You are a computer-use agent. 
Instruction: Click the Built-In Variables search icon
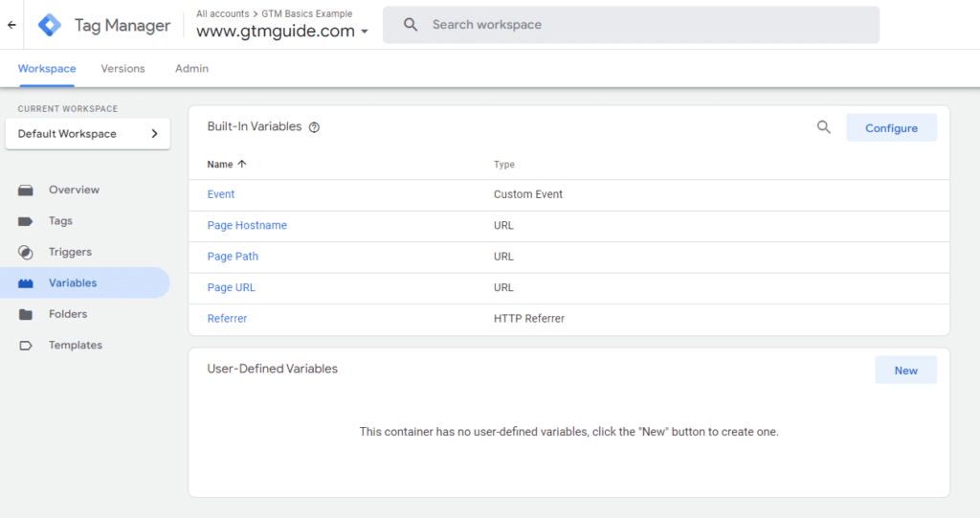click(x=823, y=127)
